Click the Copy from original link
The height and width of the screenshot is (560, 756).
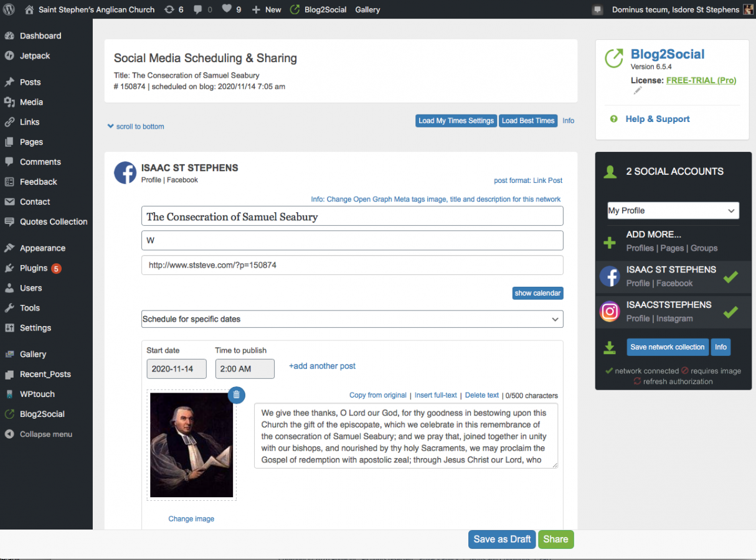pyautogui.click(x=378, y=395)
